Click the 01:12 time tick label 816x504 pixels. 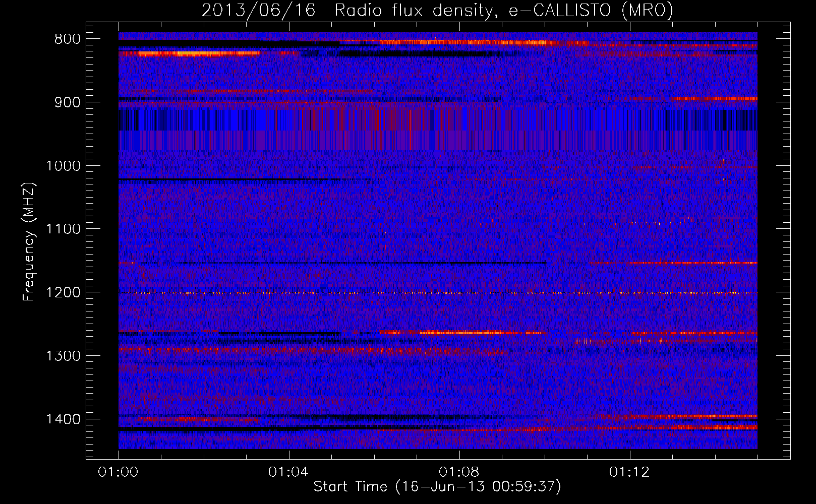click(x=629, y=472)
